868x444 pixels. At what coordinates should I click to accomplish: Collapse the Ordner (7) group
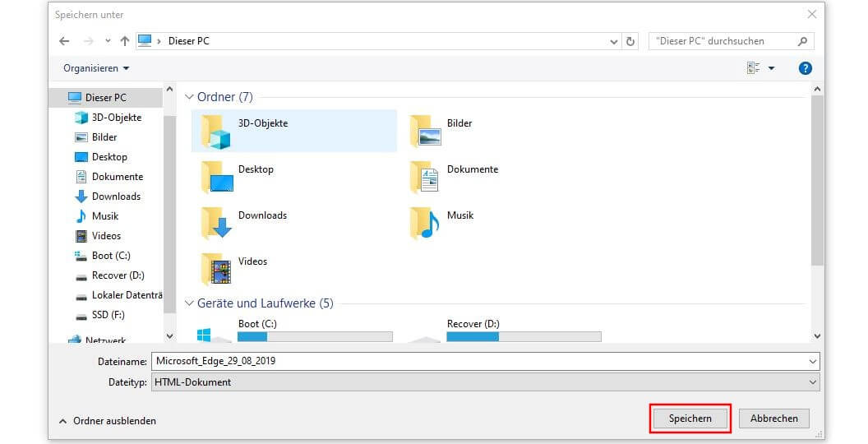coord(189,97)
